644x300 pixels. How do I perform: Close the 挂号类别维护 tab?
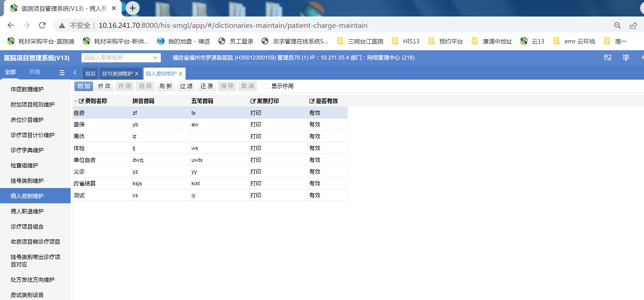[137, 74]
